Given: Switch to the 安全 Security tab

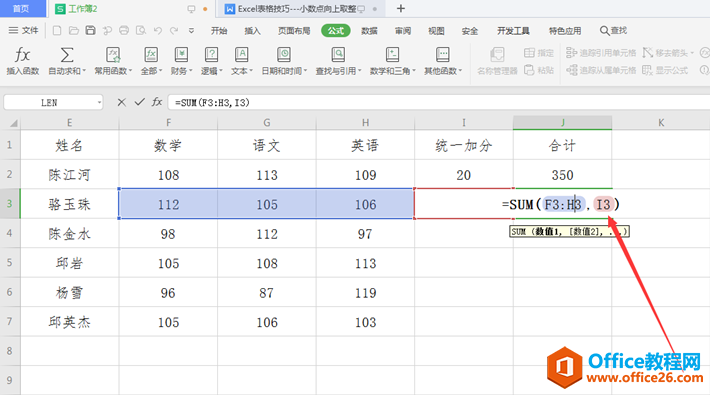Looking at the screenshot, I should (470, 31).
